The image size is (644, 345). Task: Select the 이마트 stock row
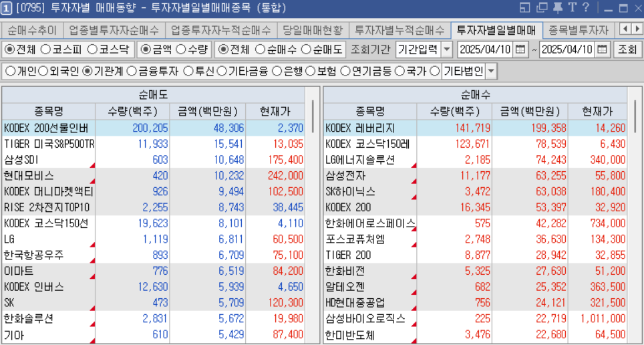pyautogui.click(x=153, y=271)
